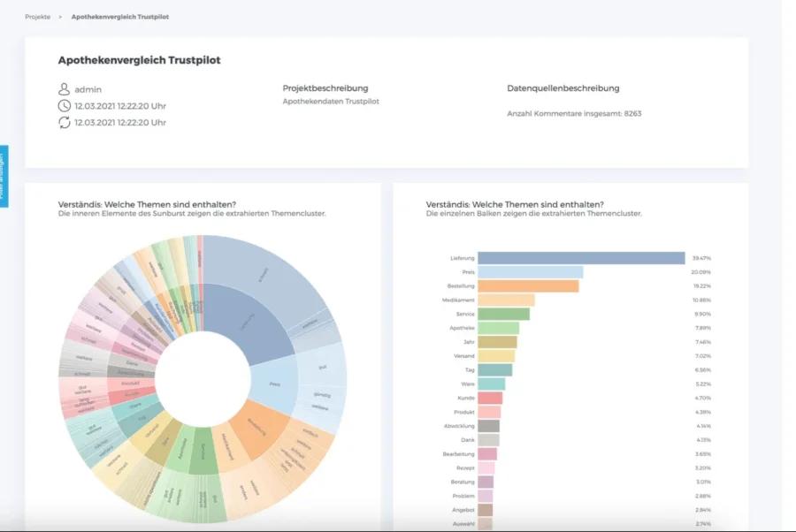Click the outer 'gut' segment beside Preis
The image size is (796, 532).
point(322,366)
